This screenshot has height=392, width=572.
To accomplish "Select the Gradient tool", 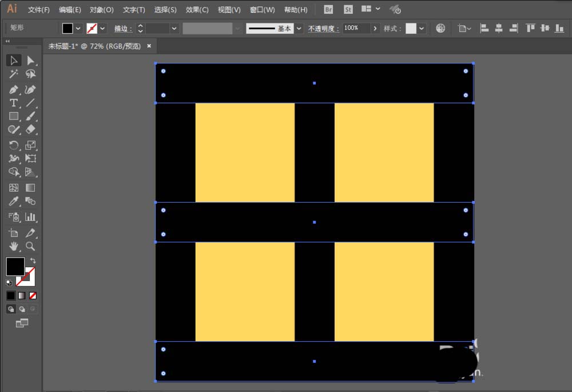I will pos(31,188).
